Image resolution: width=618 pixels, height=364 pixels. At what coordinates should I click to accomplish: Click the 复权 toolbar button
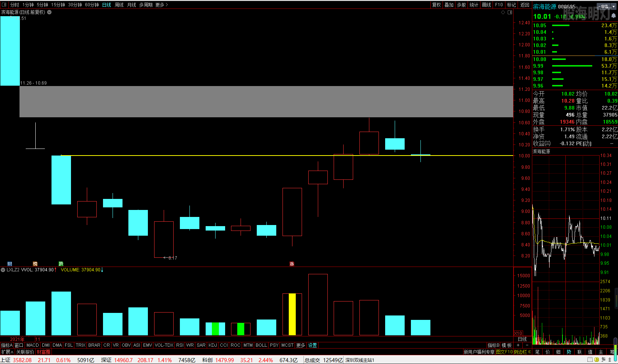pos(437,5)
